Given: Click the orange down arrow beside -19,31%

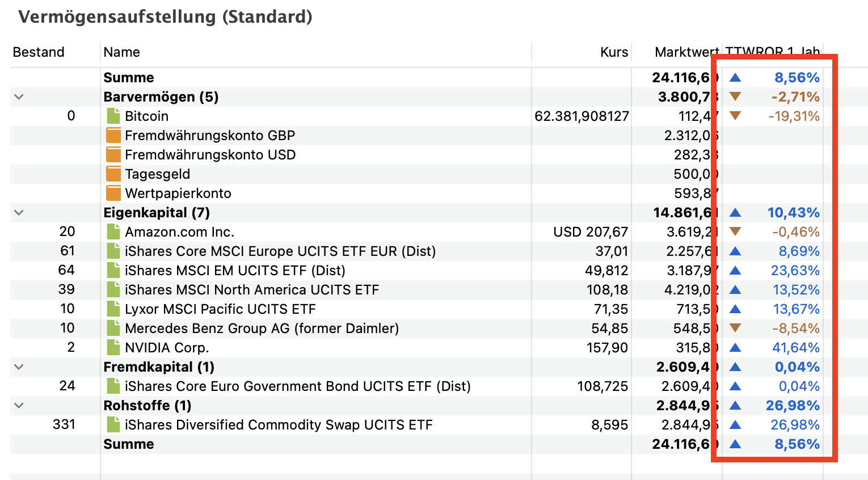Looking at the screenshot, I should (735, 116).
